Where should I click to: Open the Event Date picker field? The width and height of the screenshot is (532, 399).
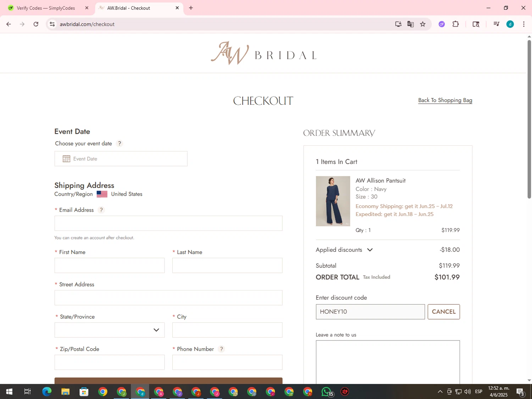[121, 159]
